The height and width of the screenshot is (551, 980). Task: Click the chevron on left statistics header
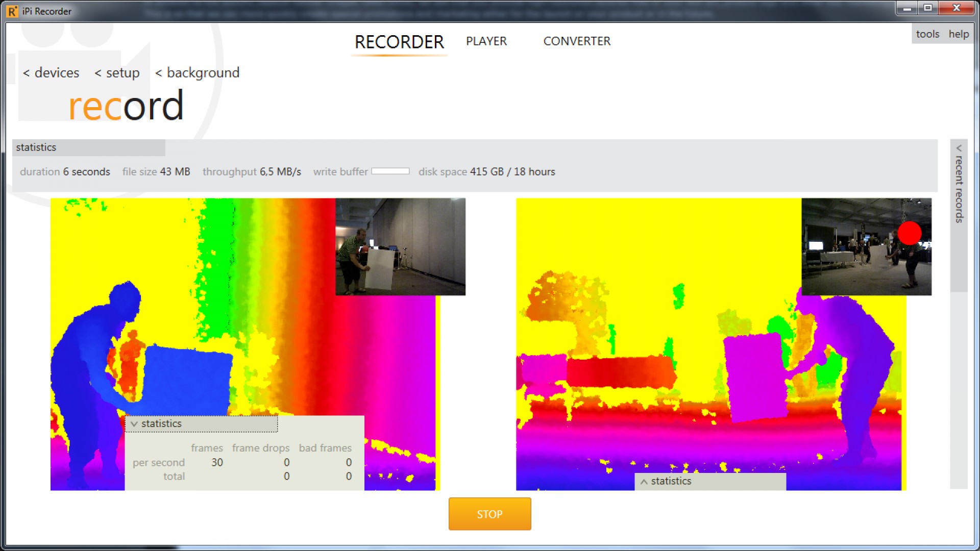pyautogui.click(x=134, y=423)
